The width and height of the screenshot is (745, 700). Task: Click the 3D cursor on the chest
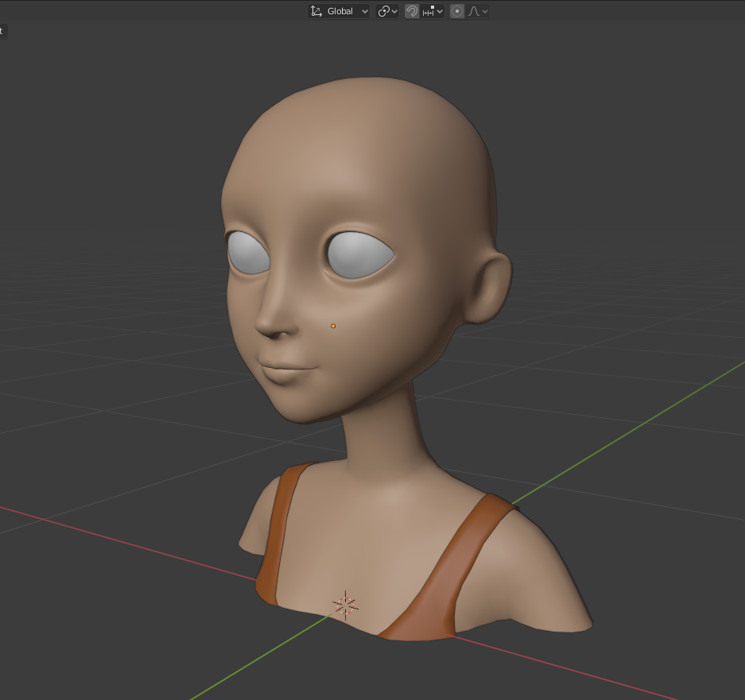(346, 604)
